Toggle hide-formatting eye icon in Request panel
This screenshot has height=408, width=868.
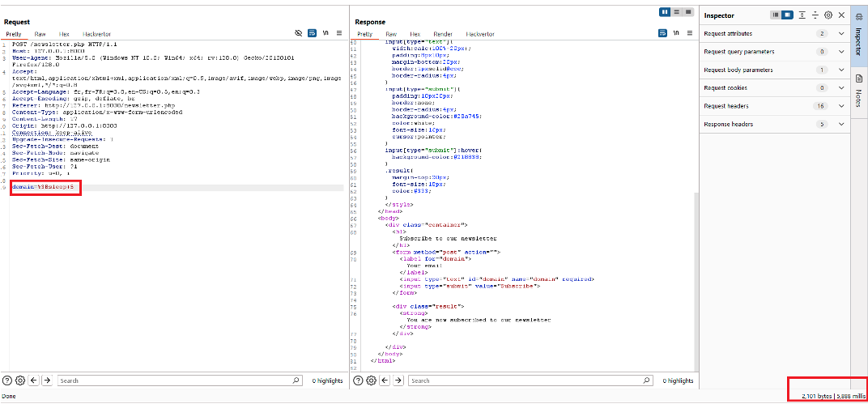coord(298,34)
